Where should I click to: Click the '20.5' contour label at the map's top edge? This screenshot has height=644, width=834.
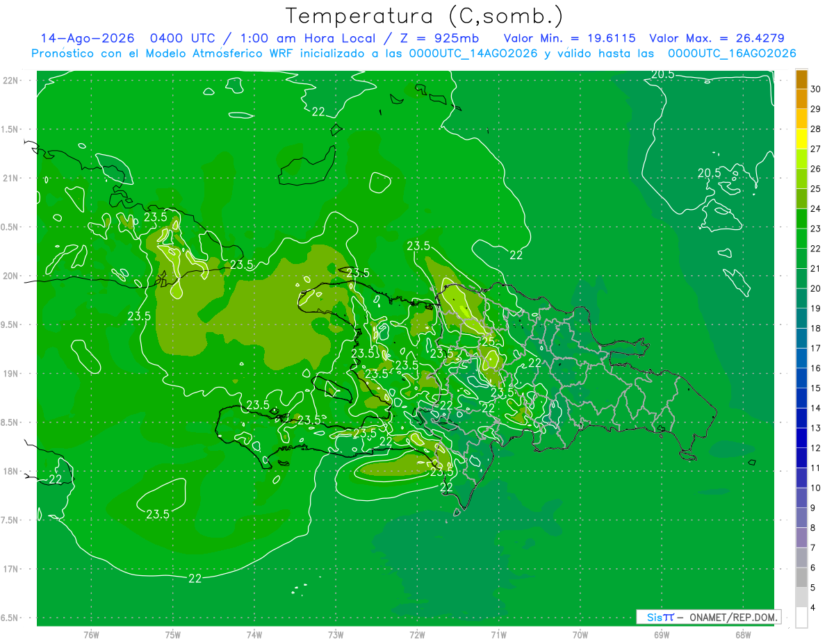(x=662, y=74)
